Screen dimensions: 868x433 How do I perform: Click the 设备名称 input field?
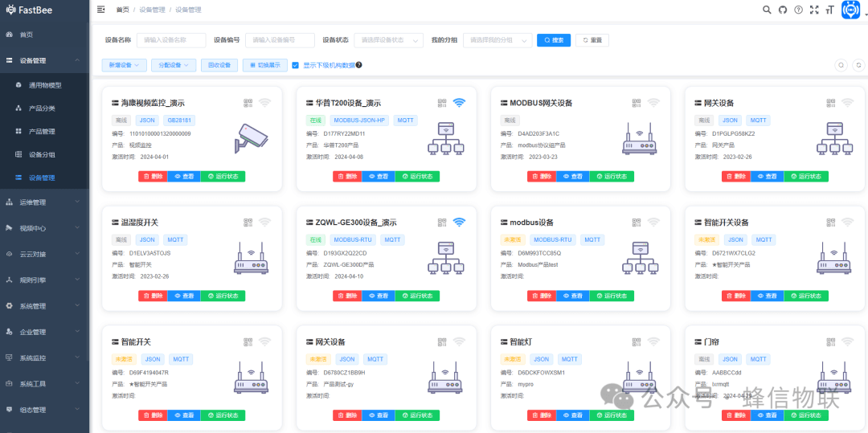[171, 40]
